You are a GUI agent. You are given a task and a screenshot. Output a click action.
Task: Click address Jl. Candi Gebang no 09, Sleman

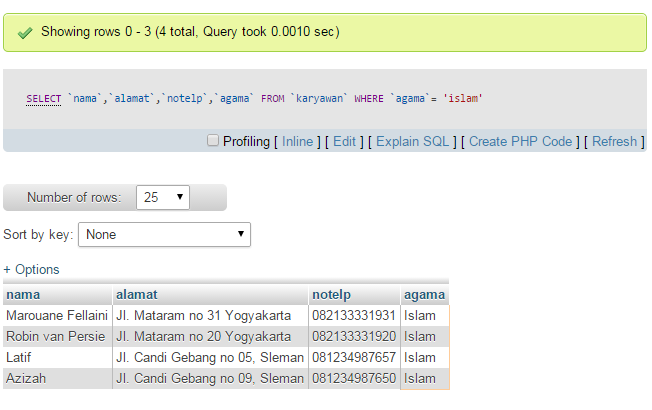(x=210, y=378)
